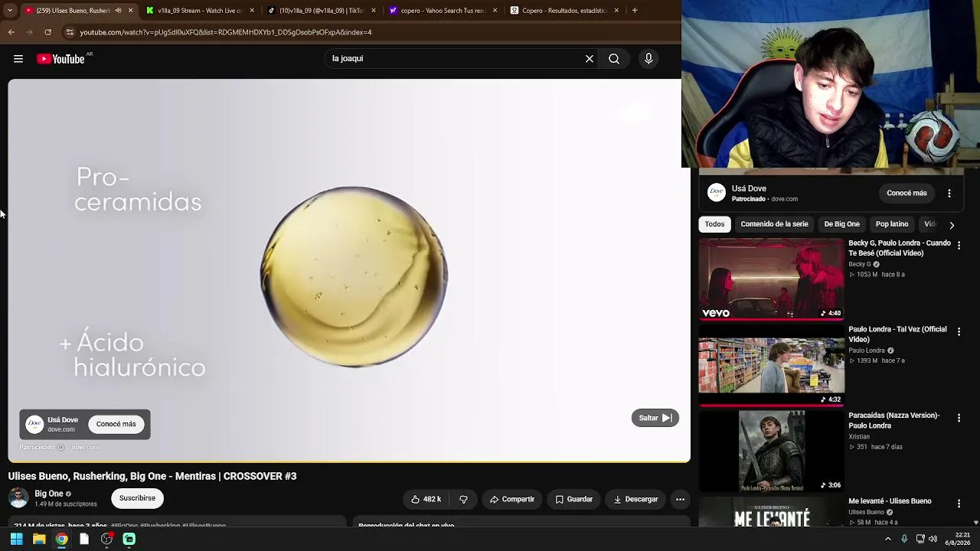Skip the ad with Saltar button
980x551 pixels.
tap(655, 418)
